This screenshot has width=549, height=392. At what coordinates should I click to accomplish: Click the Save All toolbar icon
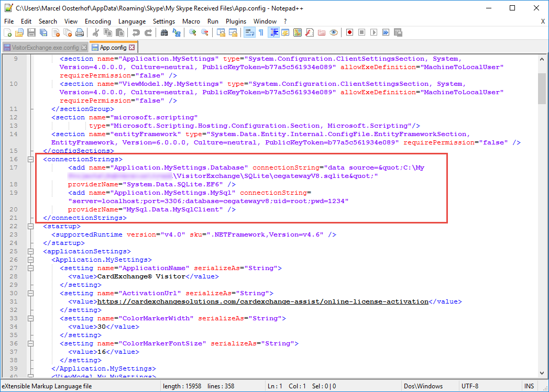43,33
